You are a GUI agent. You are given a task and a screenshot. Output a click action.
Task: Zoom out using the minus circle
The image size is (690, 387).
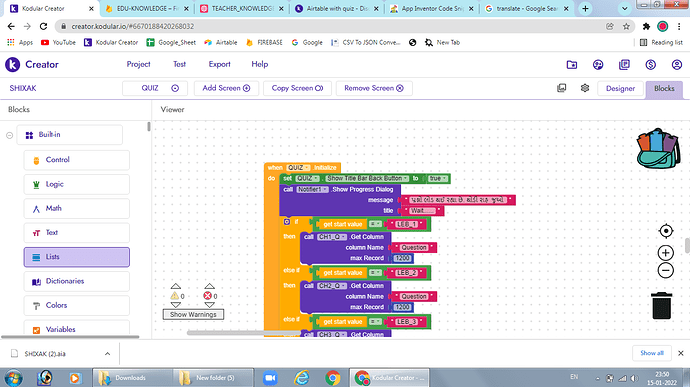click(x=666, y=270)
